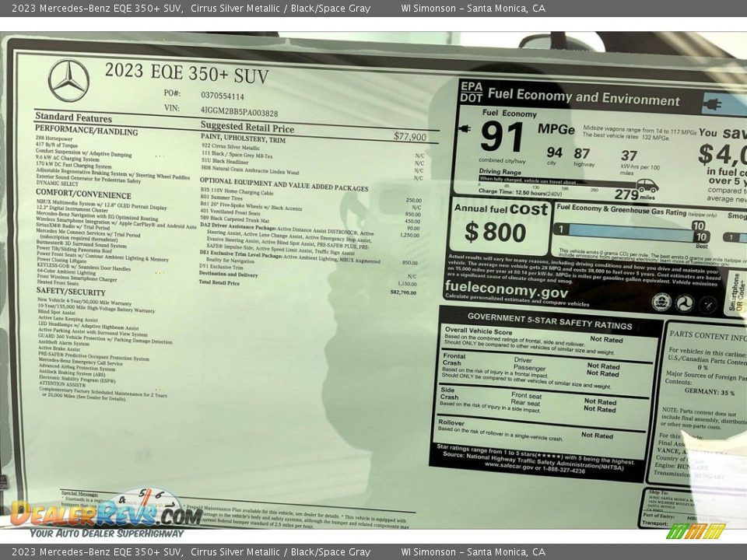The height and width of the screenshot is (560, 747).
Task: Click 'Not Rated' beside Overall Vehicle Score
Action: click(606, 340)
